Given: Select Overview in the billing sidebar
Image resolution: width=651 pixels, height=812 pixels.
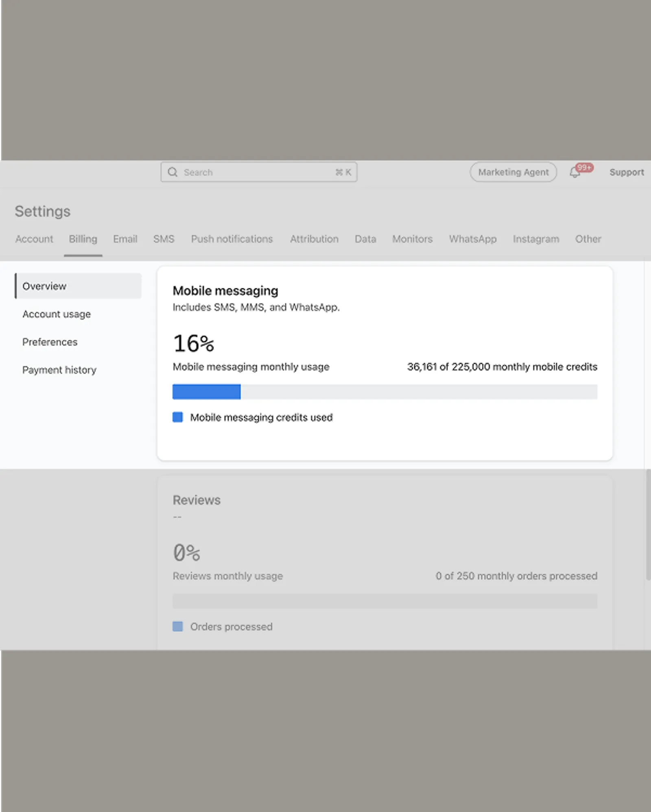Looking at the screenshot, I should pos(78,286).
